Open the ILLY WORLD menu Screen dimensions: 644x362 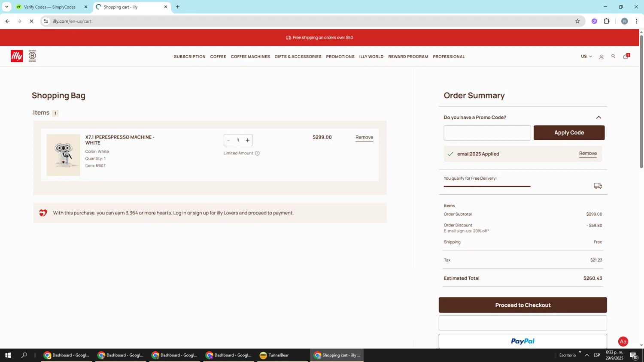371,57
